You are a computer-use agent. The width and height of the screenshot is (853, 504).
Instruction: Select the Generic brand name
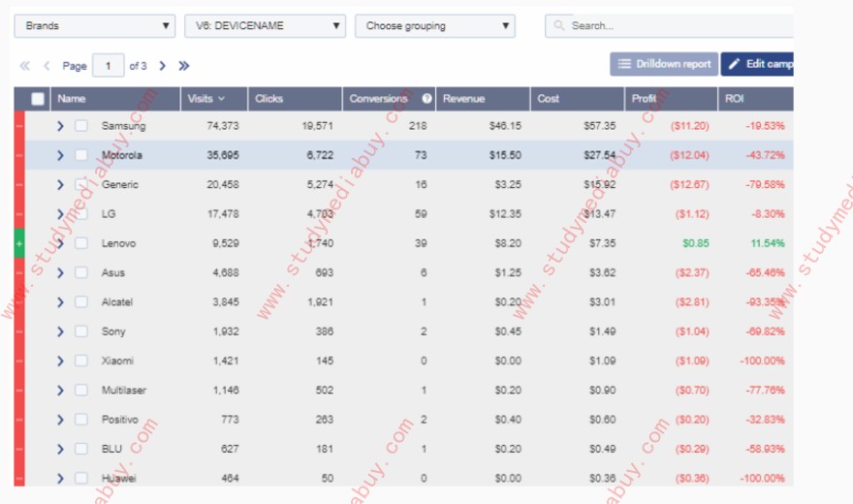click(119, 184)
